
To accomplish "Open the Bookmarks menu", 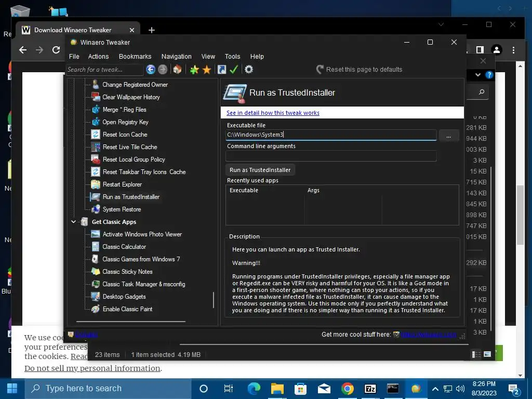I will (135, 56).
